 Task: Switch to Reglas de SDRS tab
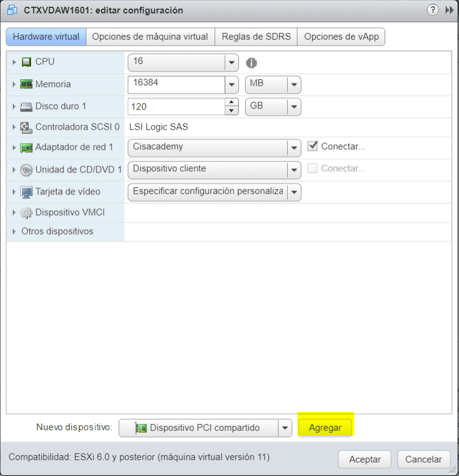pos(256,37)
